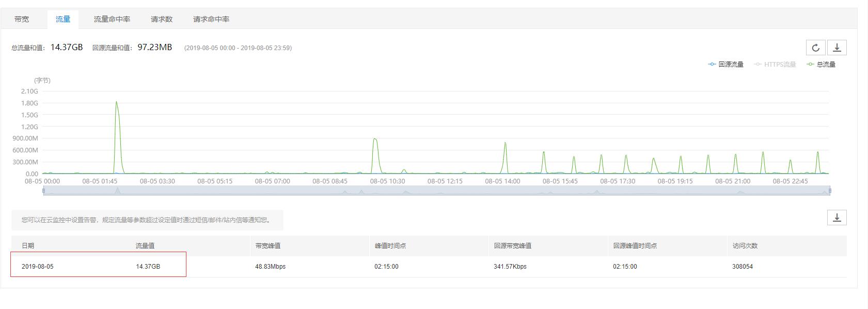Select the 2019-08-05 date cell in the table
This screenshot has height=309, width=868.
click(x=38, y=267)
